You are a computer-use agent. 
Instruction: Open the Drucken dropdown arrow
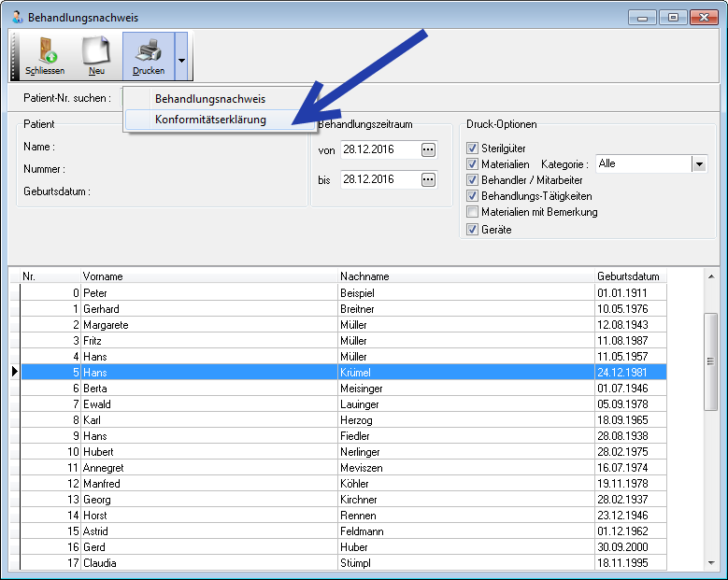click(181, 56)
